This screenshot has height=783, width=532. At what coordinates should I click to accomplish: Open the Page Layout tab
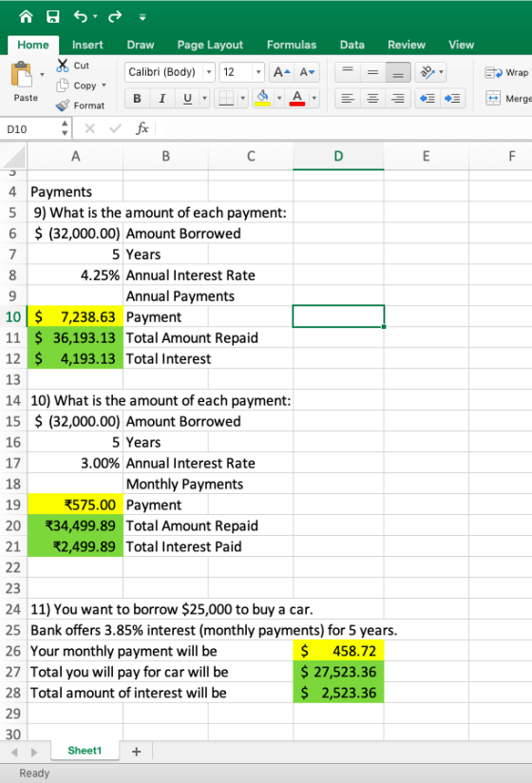pyautogui.click(x=210, y=45)
